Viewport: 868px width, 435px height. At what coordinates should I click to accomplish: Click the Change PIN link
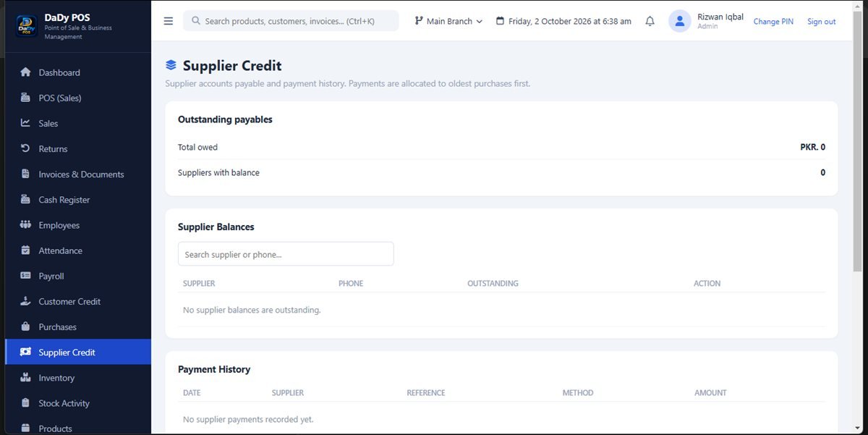773,22
